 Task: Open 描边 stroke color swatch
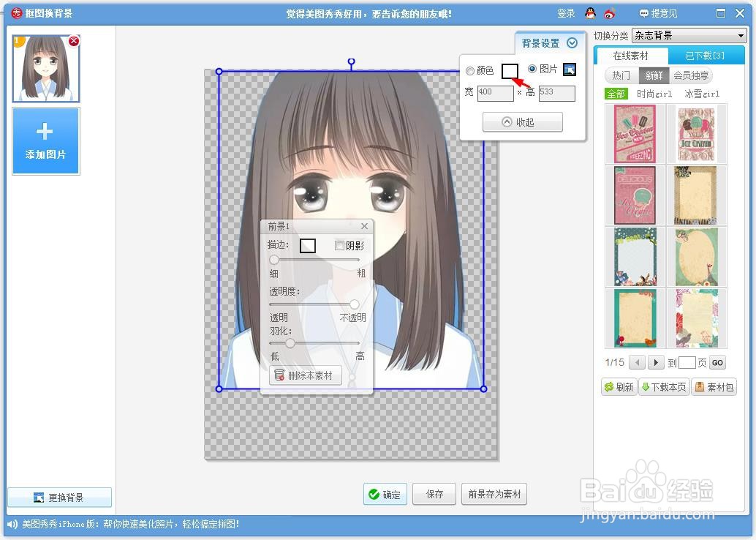(x=308, y=246)
